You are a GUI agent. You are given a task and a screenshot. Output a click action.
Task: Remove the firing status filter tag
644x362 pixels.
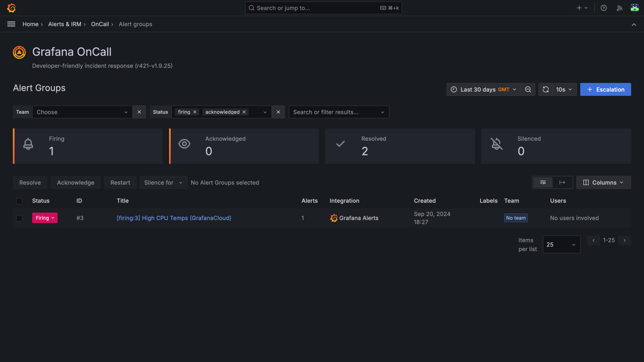195,112
